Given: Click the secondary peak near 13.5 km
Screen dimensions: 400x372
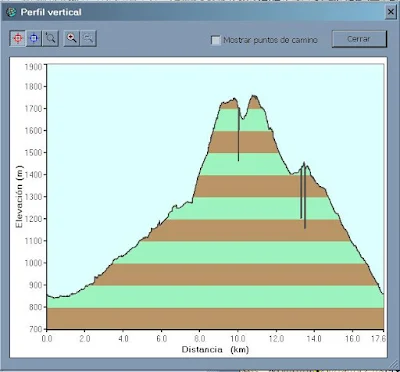Looking at the screenshot, I should click(x=304, y=164).
